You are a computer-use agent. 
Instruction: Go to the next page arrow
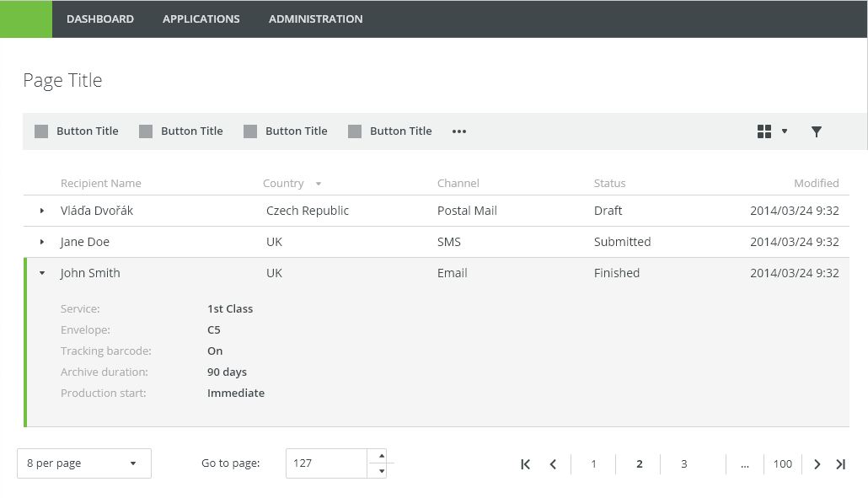point(817,464)
